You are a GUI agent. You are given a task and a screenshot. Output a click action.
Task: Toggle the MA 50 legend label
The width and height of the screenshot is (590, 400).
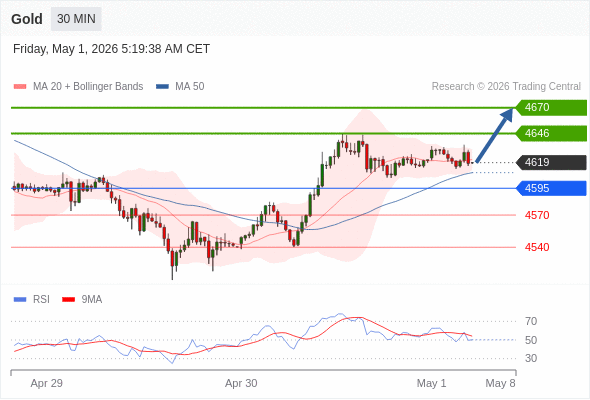pos(190,87)
